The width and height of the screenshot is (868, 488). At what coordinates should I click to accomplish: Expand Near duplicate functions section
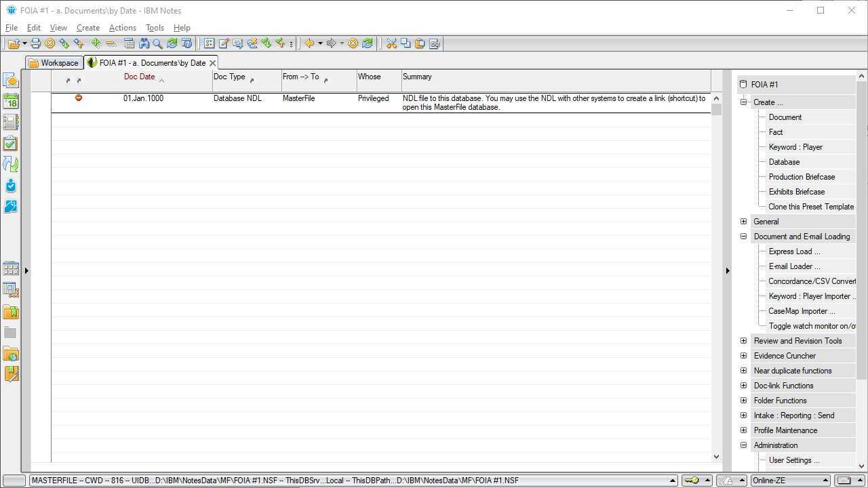(743, 371)
